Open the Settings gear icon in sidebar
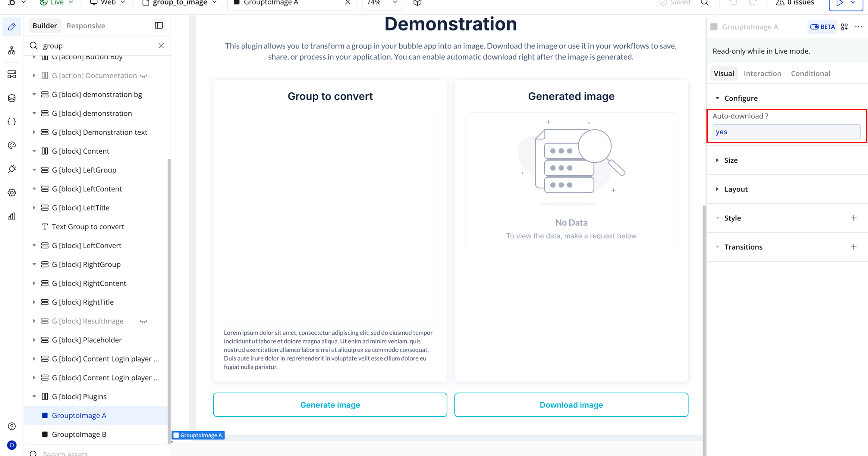Image resolution: width=868 pixels, height=456 pixels. [12, 193]
